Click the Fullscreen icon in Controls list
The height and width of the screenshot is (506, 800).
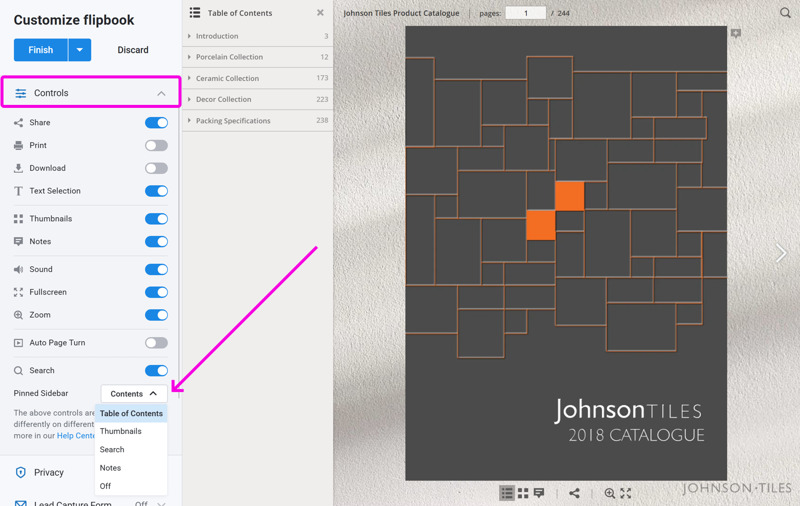[18, 292]
